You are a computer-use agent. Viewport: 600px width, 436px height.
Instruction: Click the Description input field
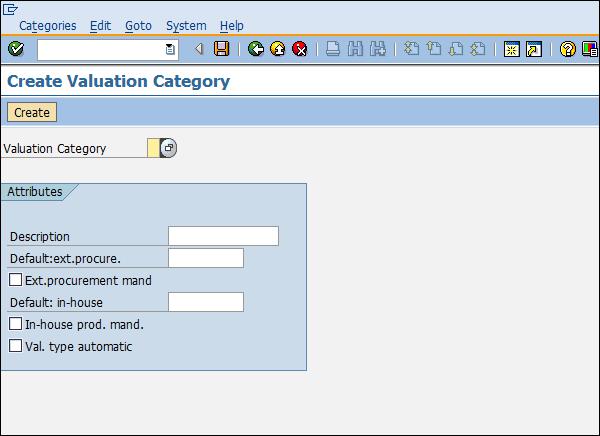pos(223,236)
